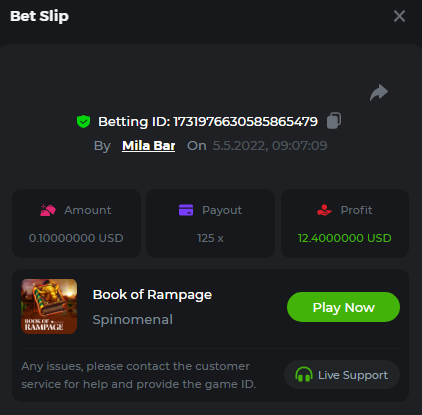Click the red Profit hand icon
Viewport: 422px width, 415px height.
click(324, 210)
